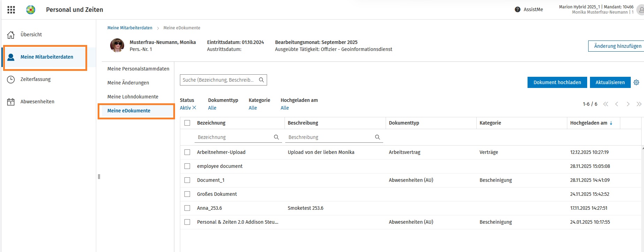Screen dimensions: 644x252
Task: Select the Großes Dokument row checkbox
Action: [x=187, y=194]
